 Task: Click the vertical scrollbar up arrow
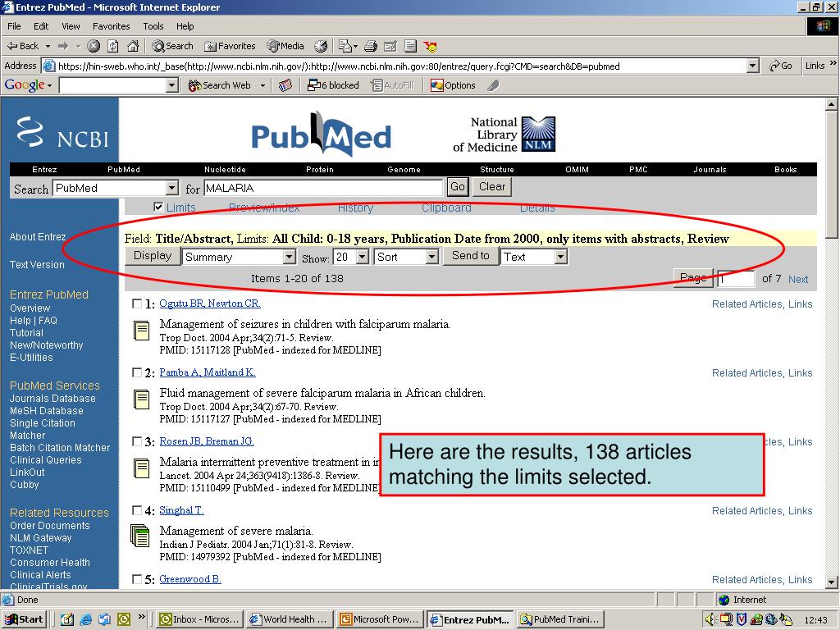[832, 104]
